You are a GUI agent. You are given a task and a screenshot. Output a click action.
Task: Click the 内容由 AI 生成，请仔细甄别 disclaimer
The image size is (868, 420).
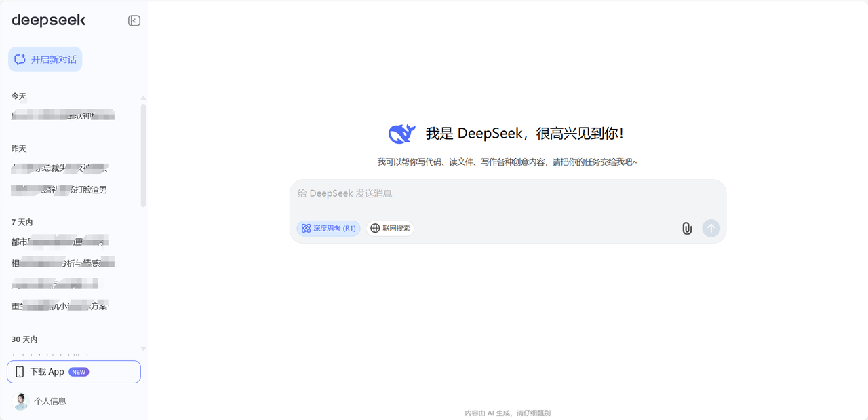(x=508, y=413)
